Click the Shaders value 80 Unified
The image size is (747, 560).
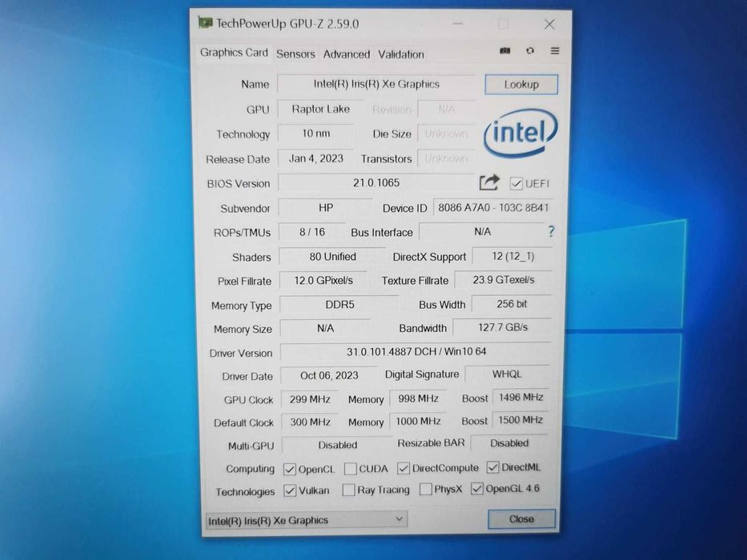pos(332,257)
